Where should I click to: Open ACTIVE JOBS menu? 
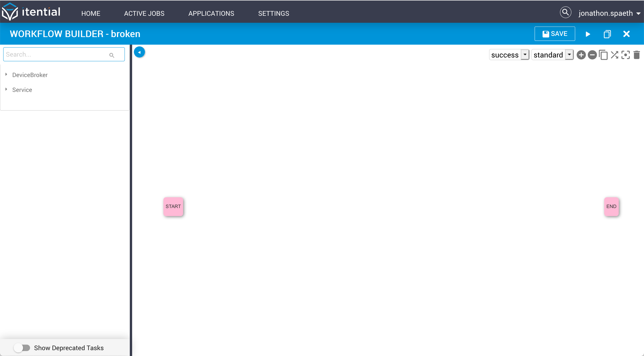point(144,13)
